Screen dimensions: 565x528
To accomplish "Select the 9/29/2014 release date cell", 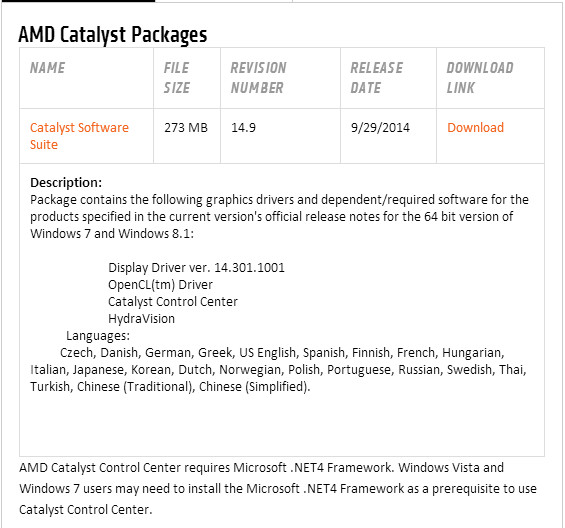I will tap(380, 128).
